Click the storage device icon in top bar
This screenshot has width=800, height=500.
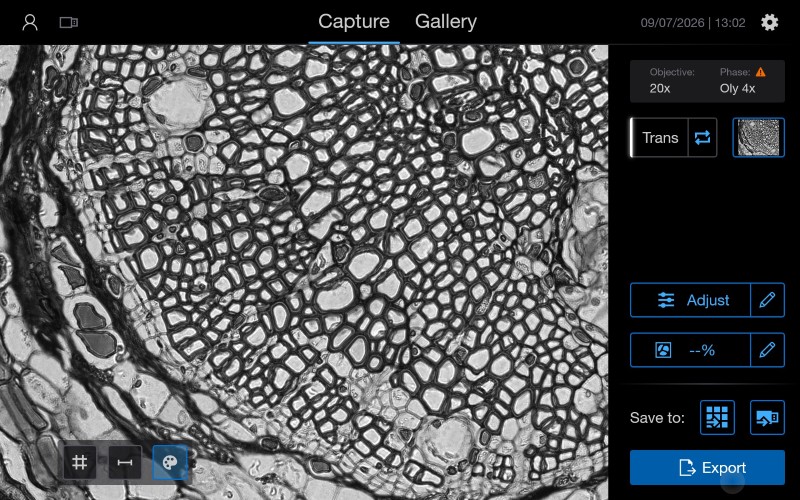pos(69,22)
